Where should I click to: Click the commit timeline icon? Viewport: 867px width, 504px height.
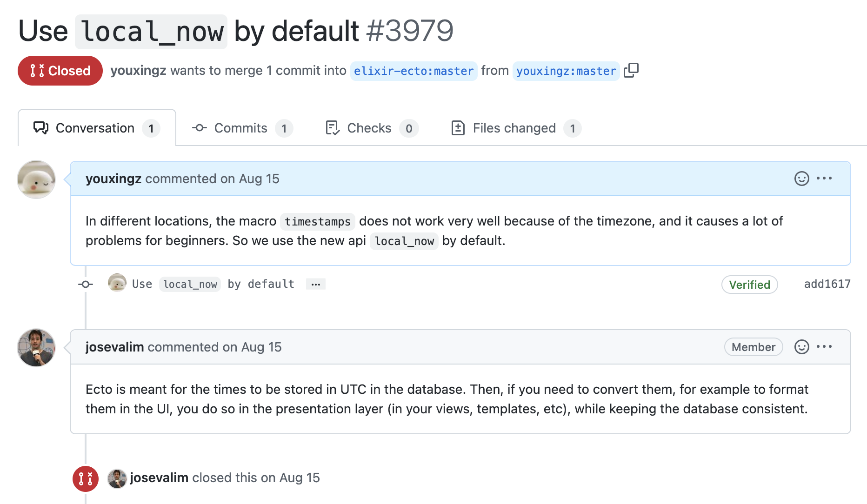(86, 284)
